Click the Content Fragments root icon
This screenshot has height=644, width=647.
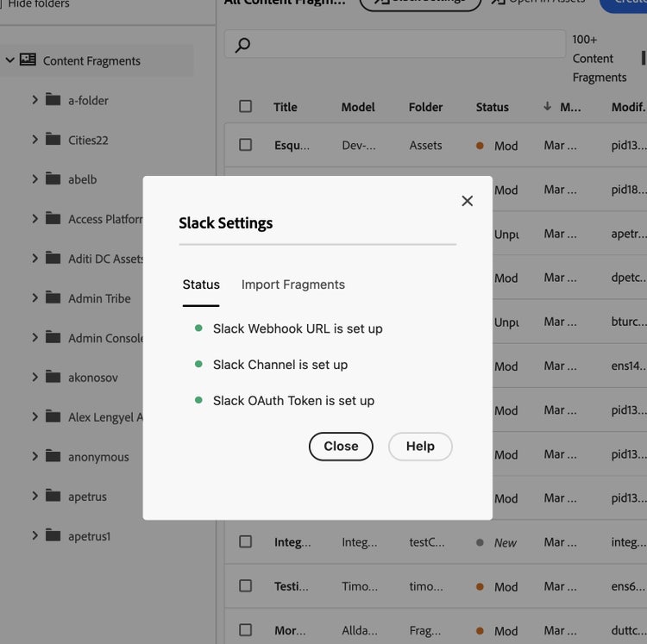(28, 60)
